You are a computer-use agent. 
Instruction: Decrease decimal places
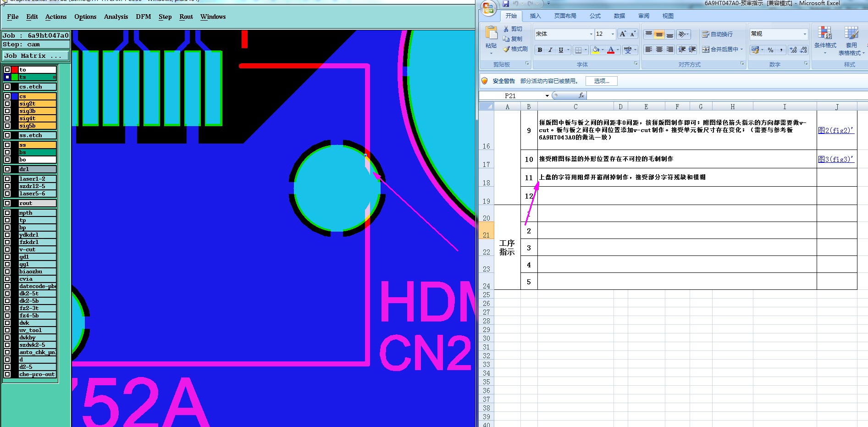click(x=803, y=50)
